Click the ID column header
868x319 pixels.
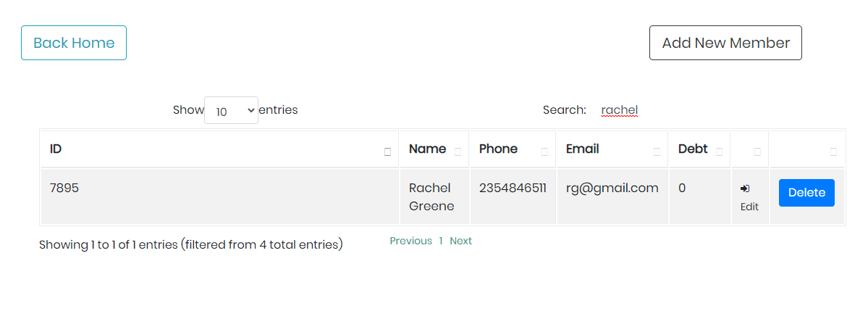[220, 149]
